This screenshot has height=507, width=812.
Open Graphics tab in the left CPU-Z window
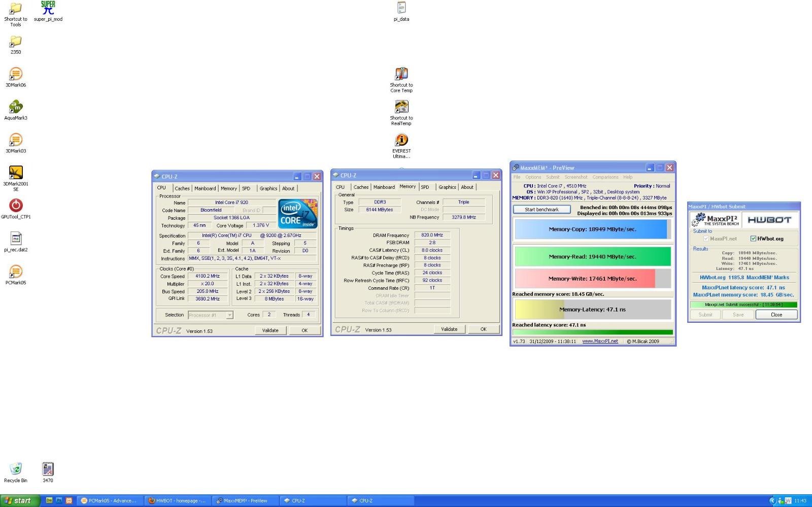click(268, 188)
